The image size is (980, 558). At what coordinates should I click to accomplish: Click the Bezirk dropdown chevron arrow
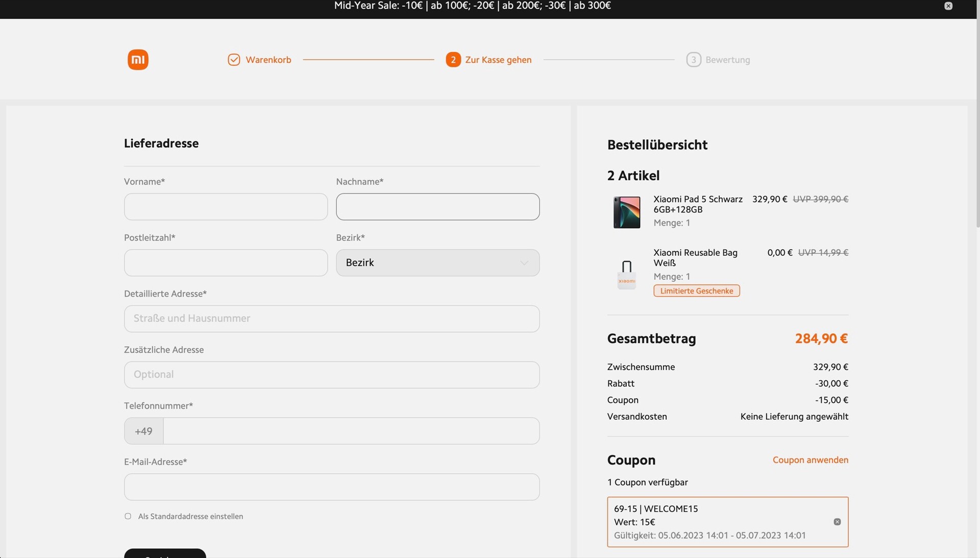[524, 263]
